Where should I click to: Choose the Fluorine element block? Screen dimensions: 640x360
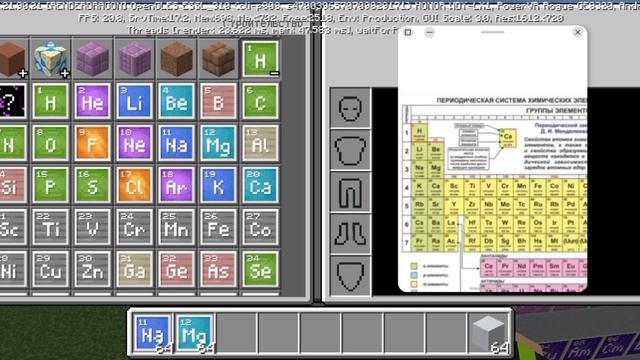tap(92, 143)
